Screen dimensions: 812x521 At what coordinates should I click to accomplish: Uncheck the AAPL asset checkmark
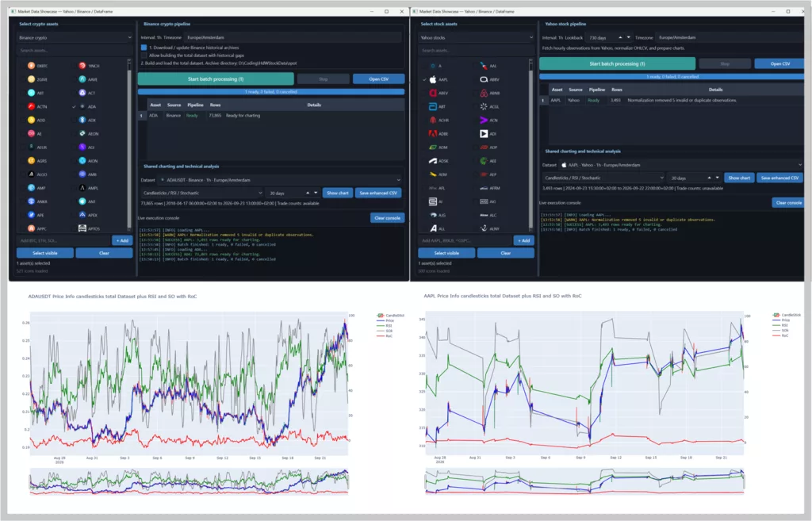click(x=425, y=79)
